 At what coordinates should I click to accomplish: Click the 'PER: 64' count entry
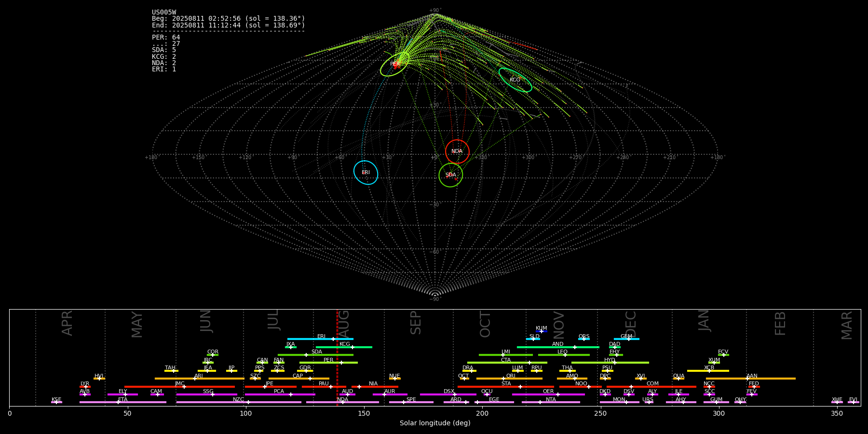pos(166,37)
